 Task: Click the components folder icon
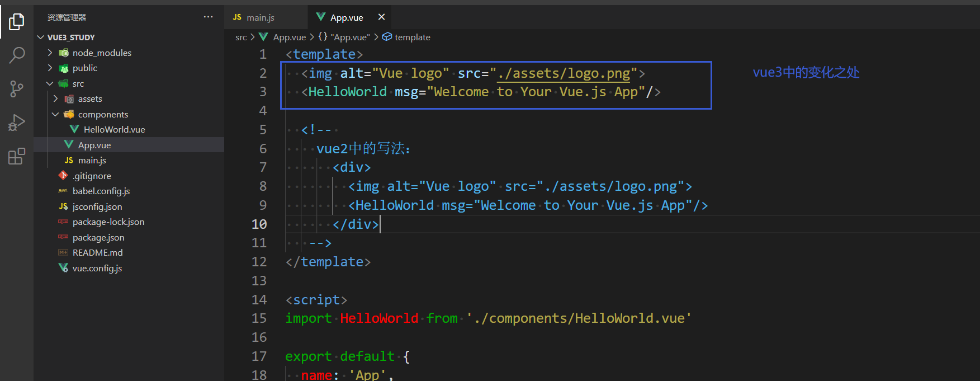pos(69,114)
